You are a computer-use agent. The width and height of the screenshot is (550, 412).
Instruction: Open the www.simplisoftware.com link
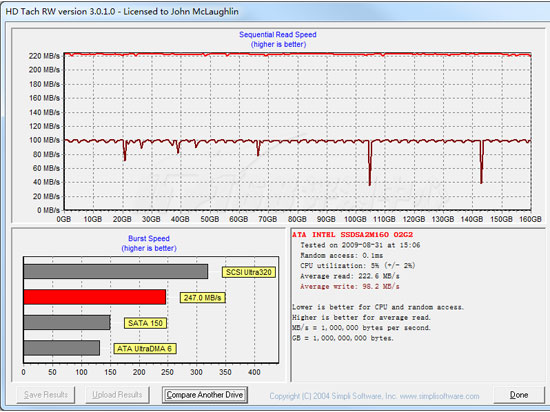click(x=440, y=396)
